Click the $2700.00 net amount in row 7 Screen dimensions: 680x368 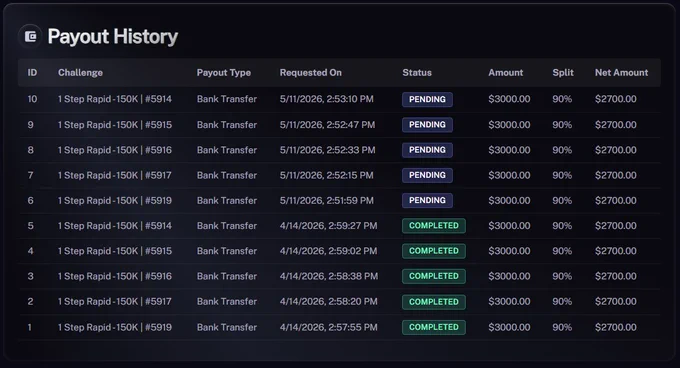pos(616,175)
